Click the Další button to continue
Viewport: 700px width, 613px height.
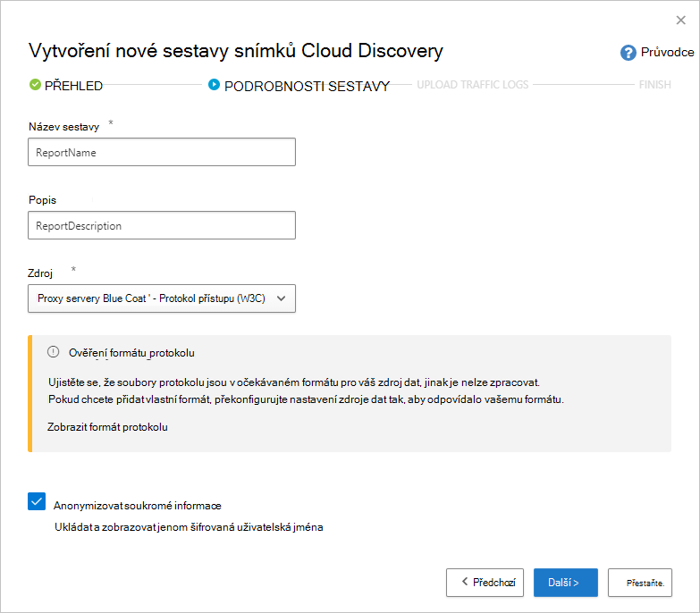pyautogui.click(x=565, y=583)
